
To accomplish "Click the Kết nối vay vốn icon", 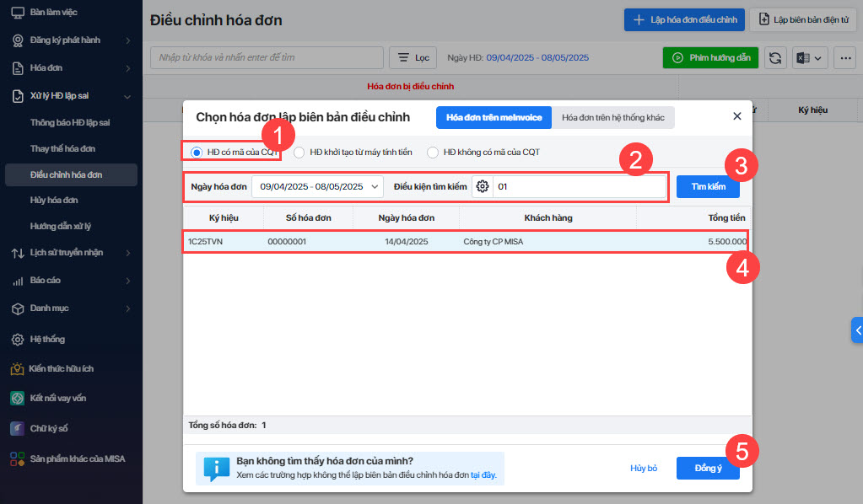I will coord(17,398).
